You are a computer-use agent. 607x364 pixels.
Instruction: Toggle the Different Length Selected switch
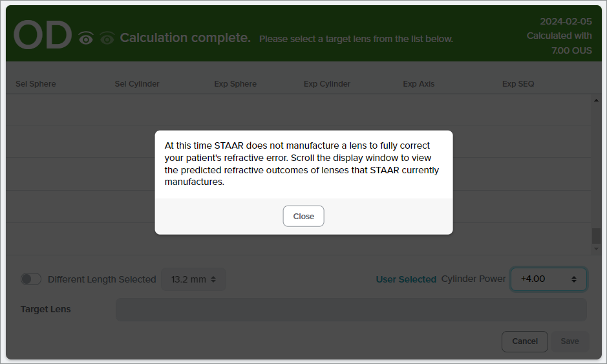point(30,279)
